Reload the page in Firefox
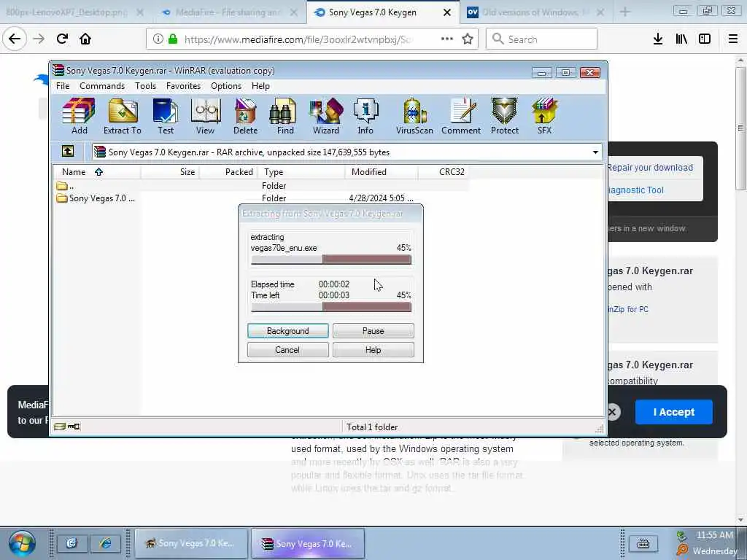 tap(62, 39)
